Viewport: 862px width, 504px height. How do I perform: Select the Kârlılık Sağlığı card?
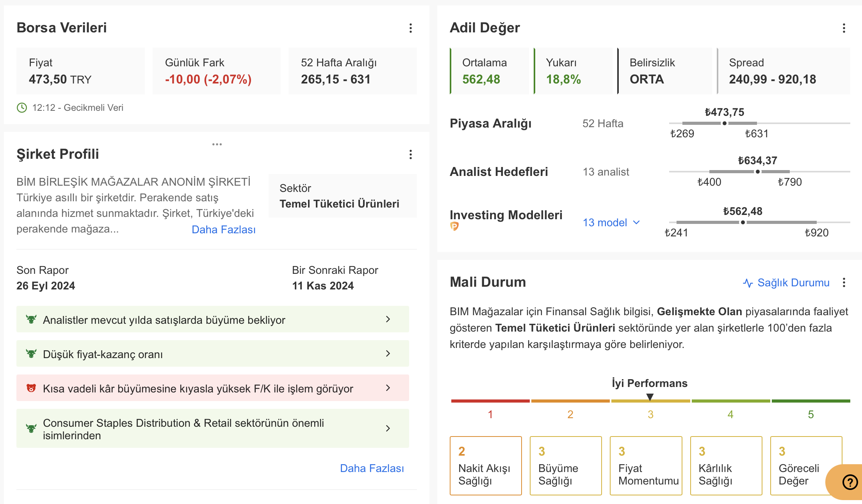pyautogui.click(x=726, y=466)
